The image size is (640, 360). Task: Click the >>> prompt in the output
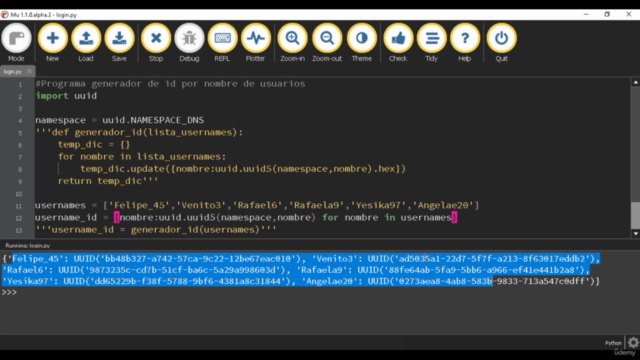click(9, 293)
